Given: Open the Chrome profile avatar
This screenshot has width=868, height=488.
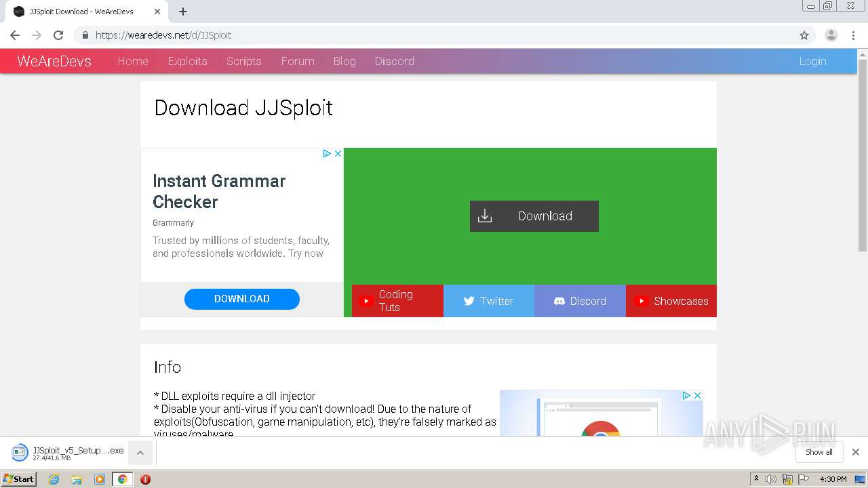Looking at the screenshot, I should coord(831,35).
